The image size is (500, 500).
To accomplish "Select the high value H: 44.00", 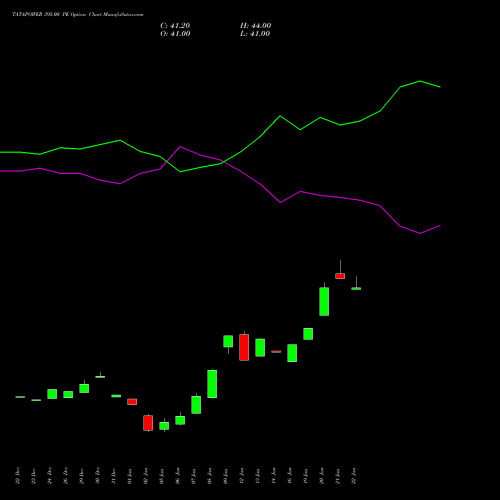I will [256, 26].
